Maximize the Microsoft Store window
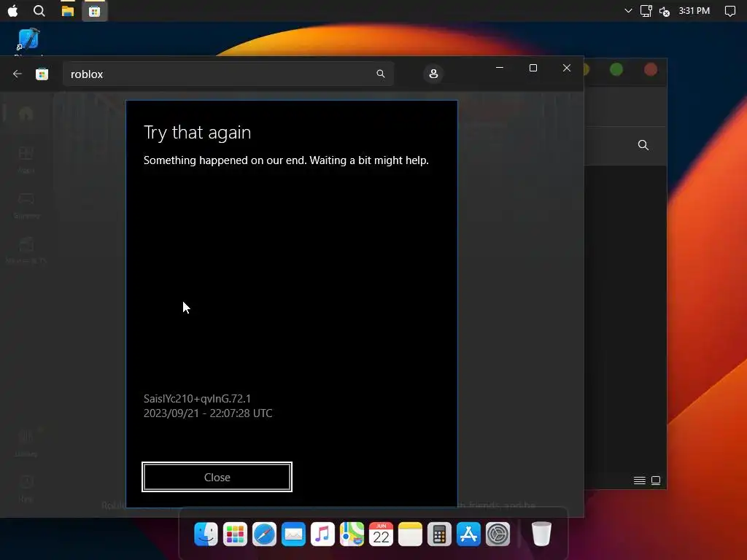 coord(533,68)
